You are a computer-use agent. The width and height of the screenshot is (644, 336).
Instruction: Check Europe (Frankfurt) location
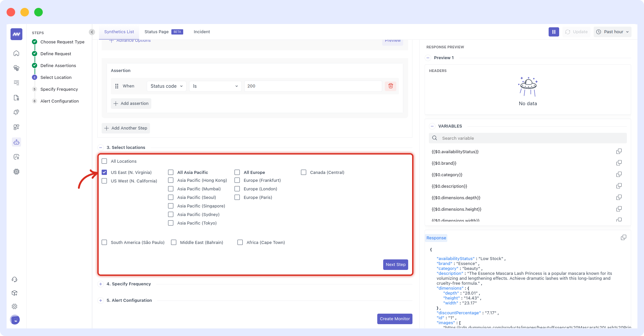[237, 180]
